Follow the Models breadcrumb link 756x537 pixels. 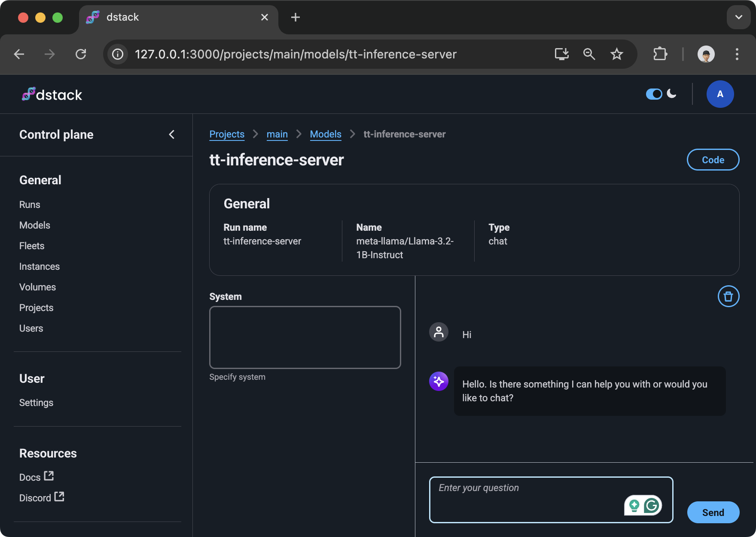coord(326,134)
